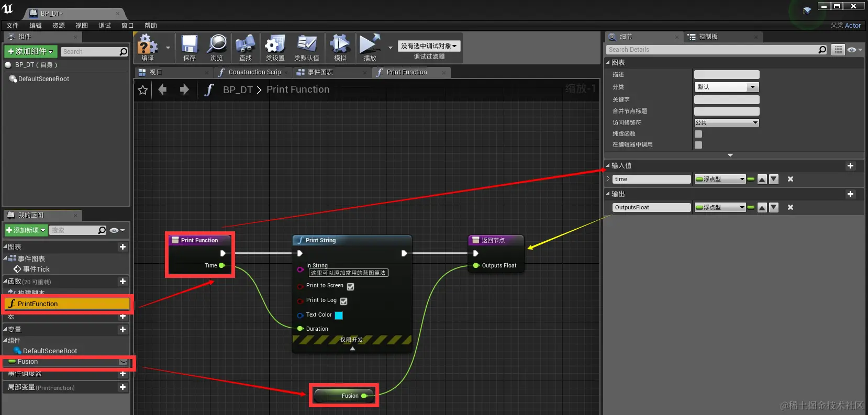Screen dimensions: 868x415
Task: Go back with the left navigation arrow
Action: pos(162,89)
